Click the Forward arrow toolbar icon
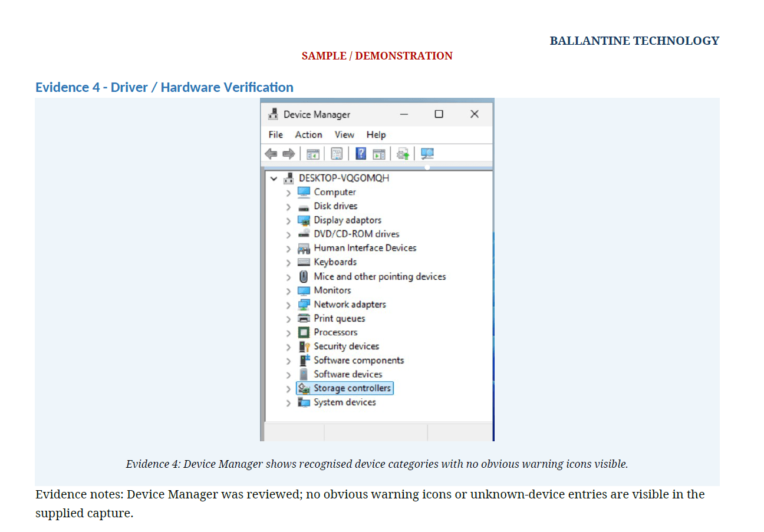 288,154
